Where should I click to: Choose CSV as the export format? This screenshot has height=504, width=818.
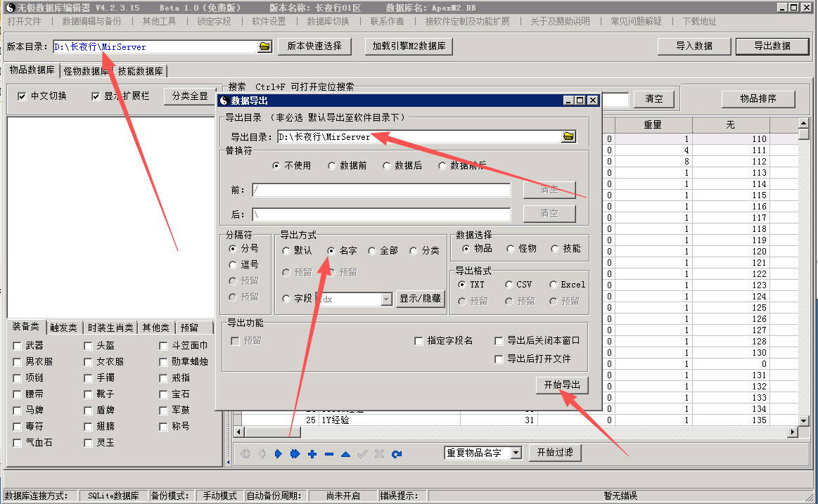click(x=509, y=285)
